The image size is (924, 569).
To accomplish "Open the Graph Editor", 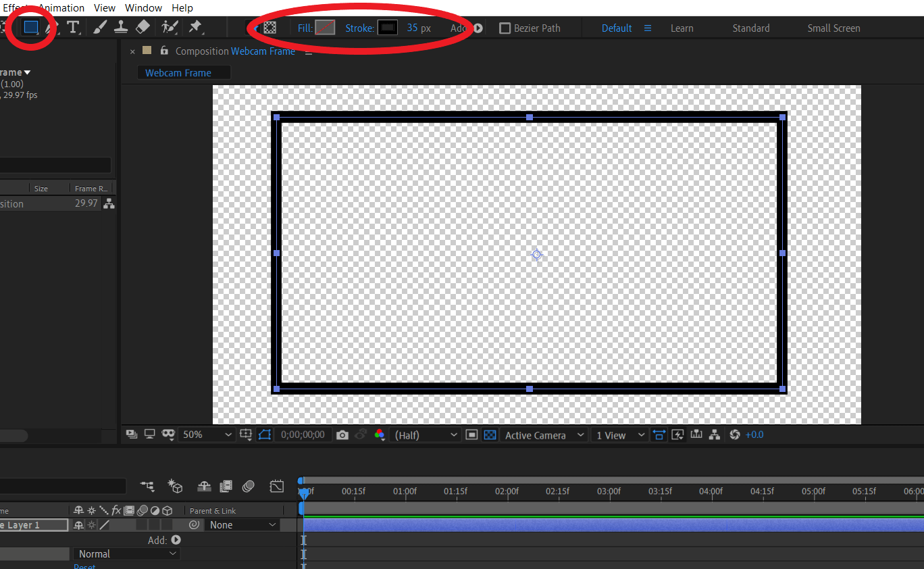I will 276,486.
